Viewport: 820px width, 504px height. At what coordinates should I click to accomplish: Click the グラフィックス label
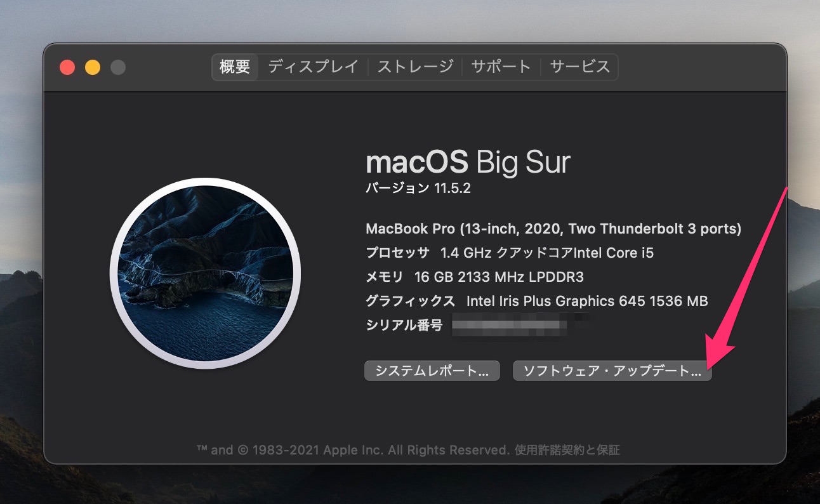pyautogui.click(x=411, y=301)
